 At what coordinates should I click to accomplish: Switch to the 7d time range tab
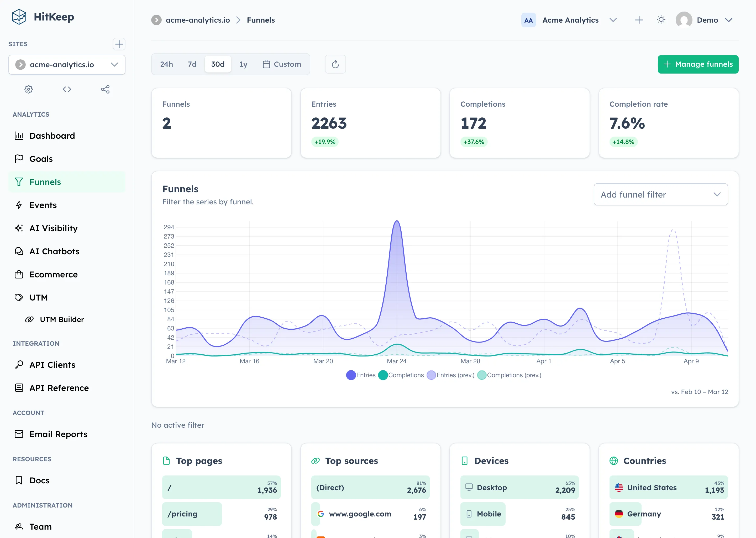192,64
